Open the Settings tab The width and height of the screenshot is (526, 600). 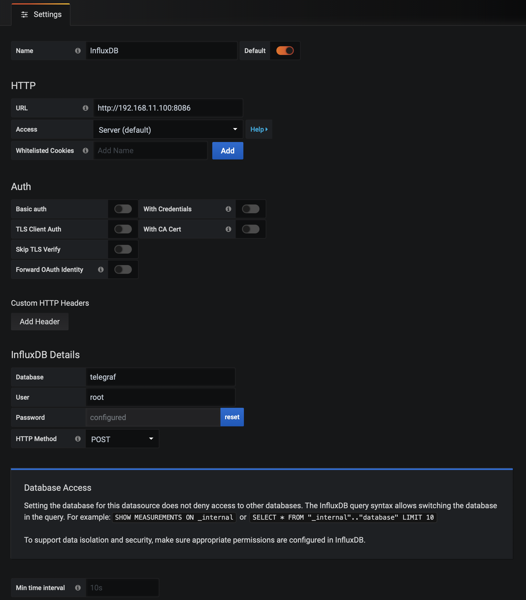(41, 15)
